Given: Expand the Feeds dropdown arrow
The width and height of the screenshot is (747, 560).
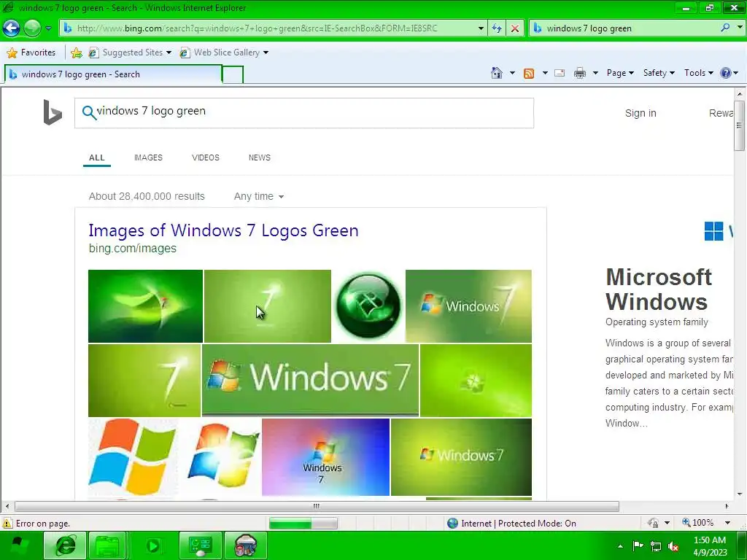Looking at the screenshot, I should [545, 73].
